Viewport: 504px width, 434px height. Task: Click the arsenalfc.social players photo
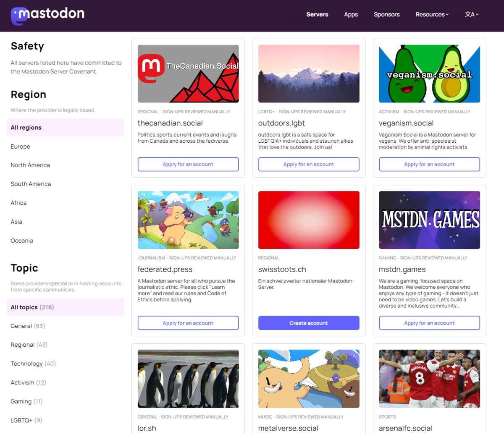pos(429,379)
